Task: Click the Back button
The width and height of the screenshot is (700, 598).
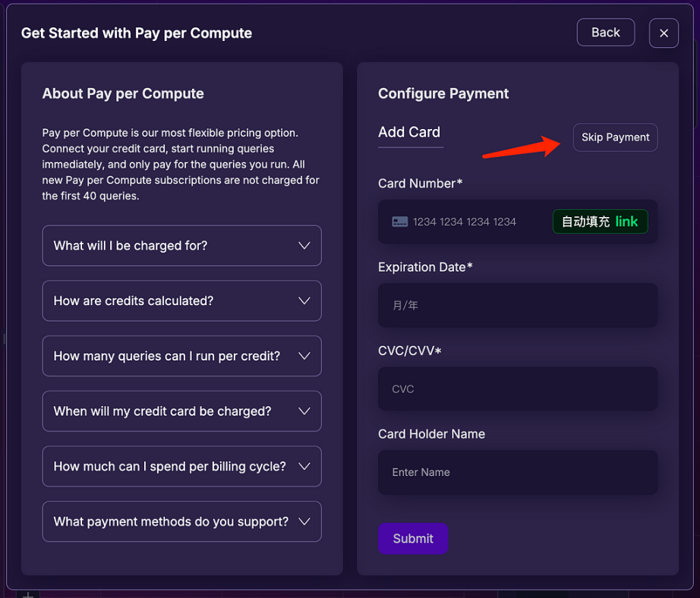Action: coord(605,33)
